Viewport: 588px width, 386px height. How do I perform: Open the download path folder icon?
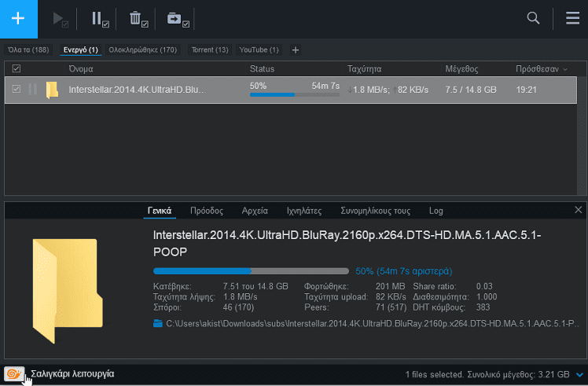click(x=158, y=323)
